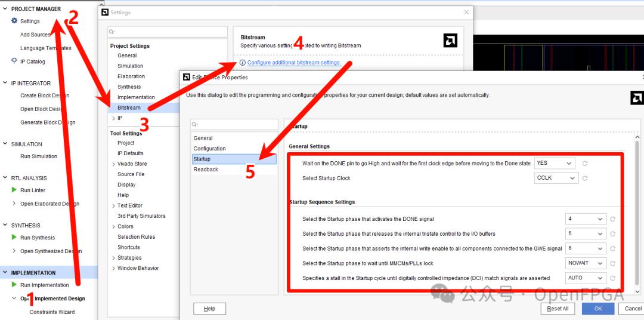Select the Configuration category

pyautogui.click(x=209, y=149)
